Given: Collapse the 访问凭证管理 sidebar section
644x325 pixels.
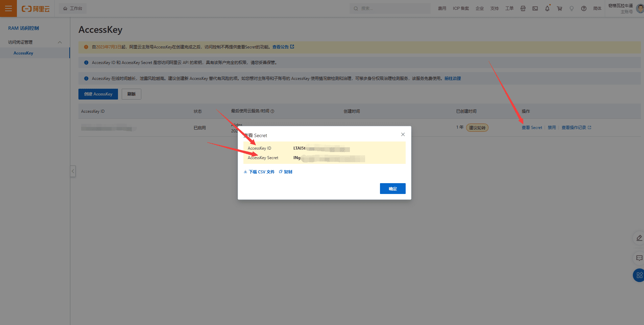Looking at the screenshot, I should (x=60, y=42).
